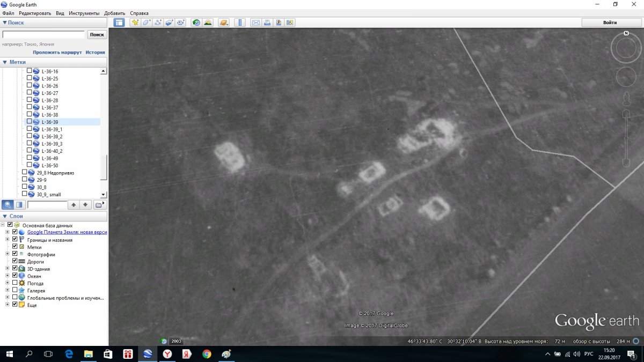Enable the Погода layer checkbox

tap(15, 283)
